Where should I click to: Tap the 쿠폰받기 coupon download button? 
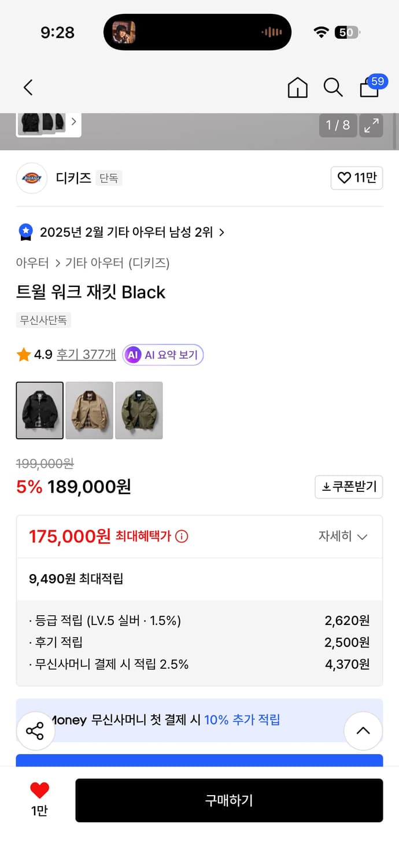tap(349, 487)
